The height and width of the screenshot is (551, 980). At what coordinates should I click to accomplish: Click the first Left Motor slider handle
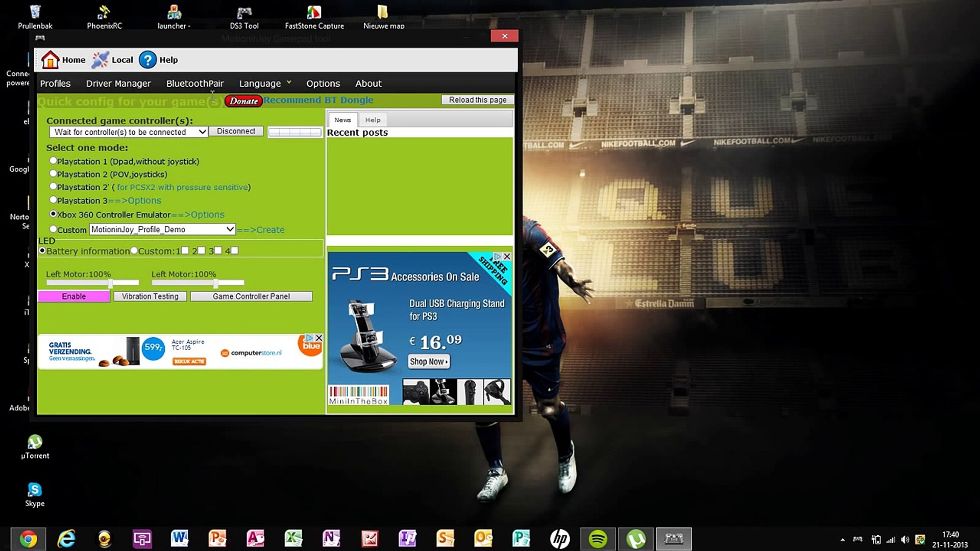(x=110, y=283)
